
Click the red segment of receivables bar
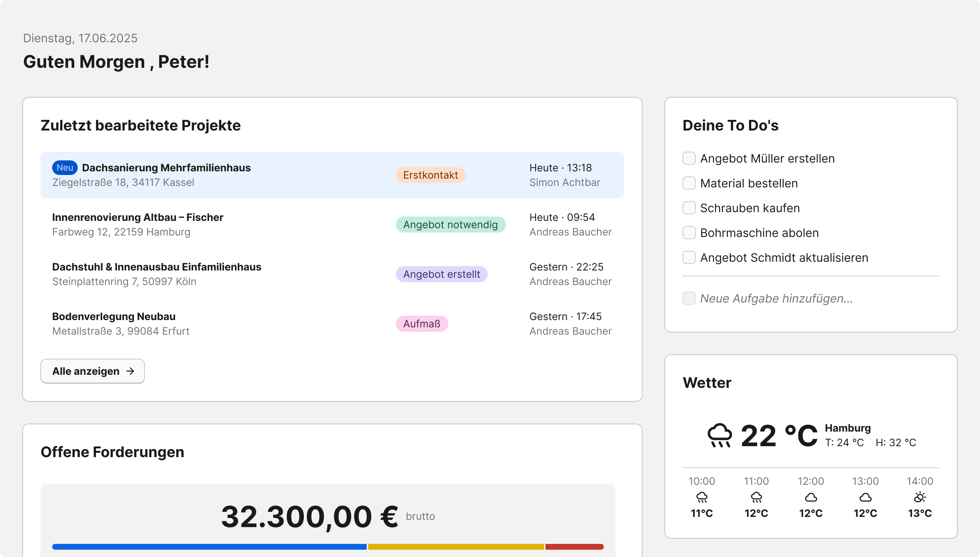coord(575,547)
